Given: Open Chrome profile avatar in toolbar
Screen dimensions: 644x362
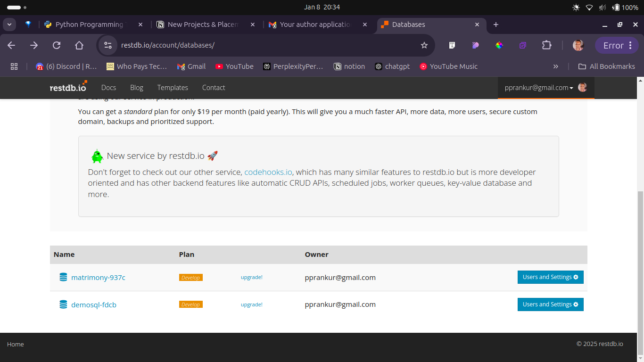Looking at the screenshot, I should pyautogui.click(x=578, y=45).
